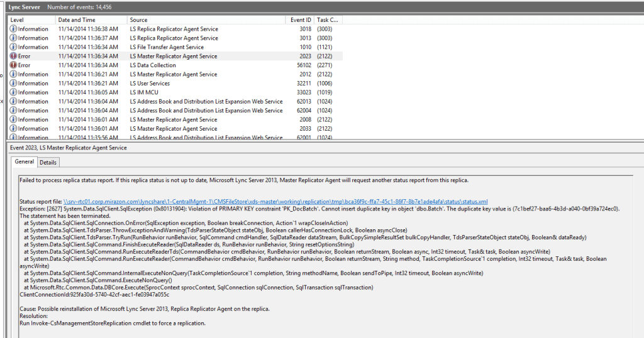Click Information icon of 11:36:38 AM event
The width and height of the screenshot is (644, 338).
(13, 29)
